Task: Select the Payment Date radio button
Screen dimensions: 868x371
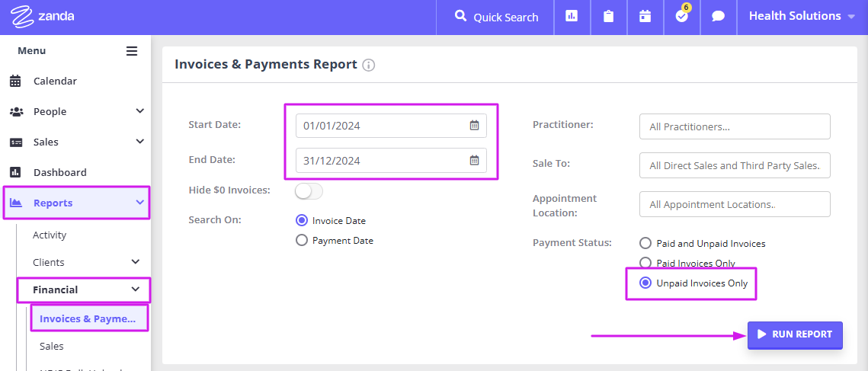Action: tap(301, 240)
